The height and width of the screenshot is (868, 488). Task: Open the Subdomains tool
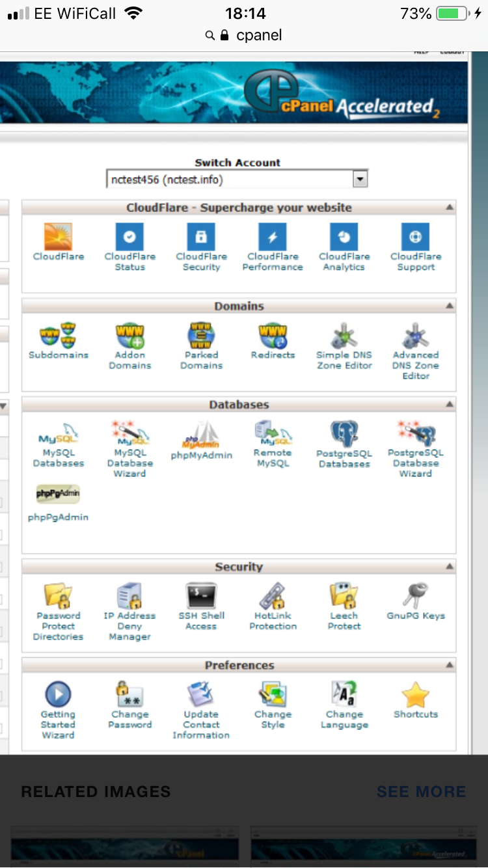coord(58,336)
